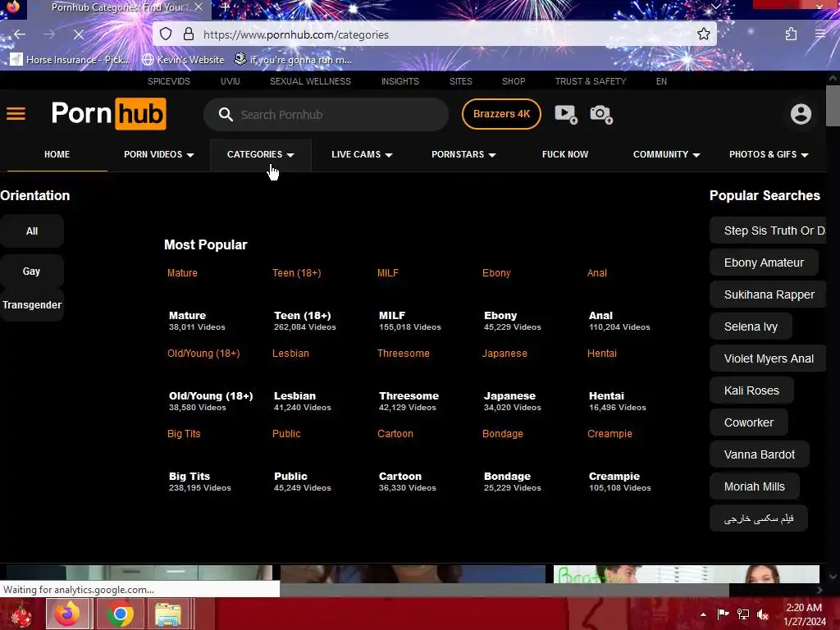Expand the LIVE CAMS dropdown menu
This screenshot has height=630, width=840.
tap(362, 154)
